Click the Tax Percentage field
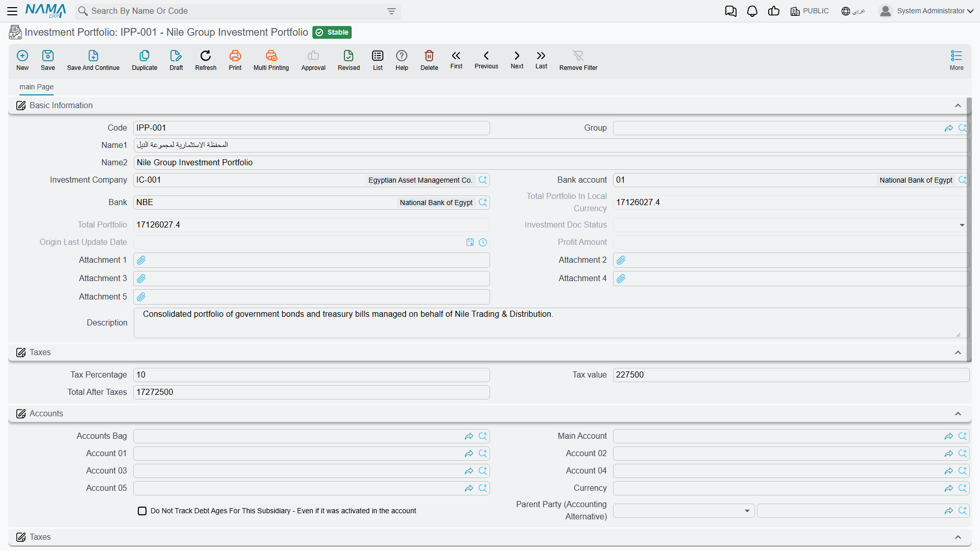This screenshot has height=551, width=980. [311, 375]
